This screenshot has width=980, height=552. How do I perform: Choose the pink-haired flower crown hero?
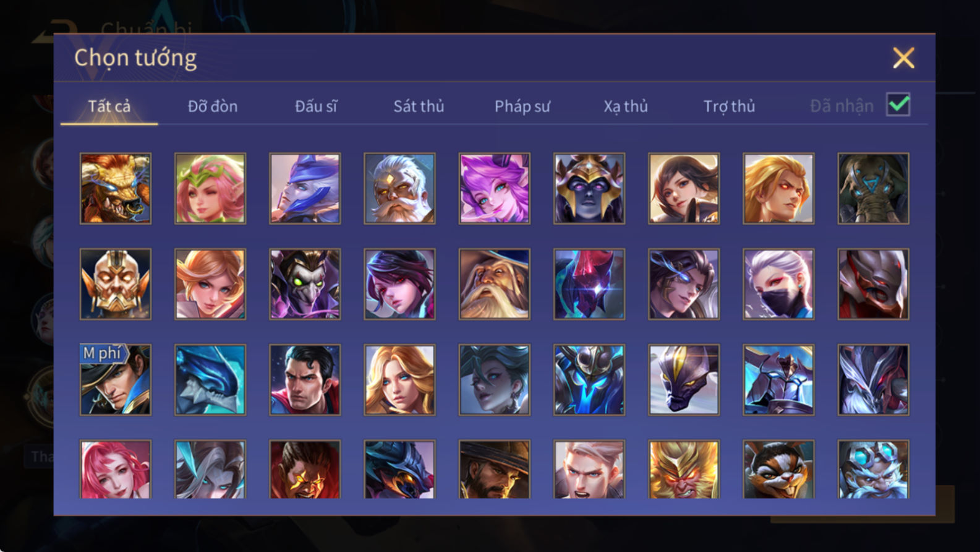(x=210, y=189)
